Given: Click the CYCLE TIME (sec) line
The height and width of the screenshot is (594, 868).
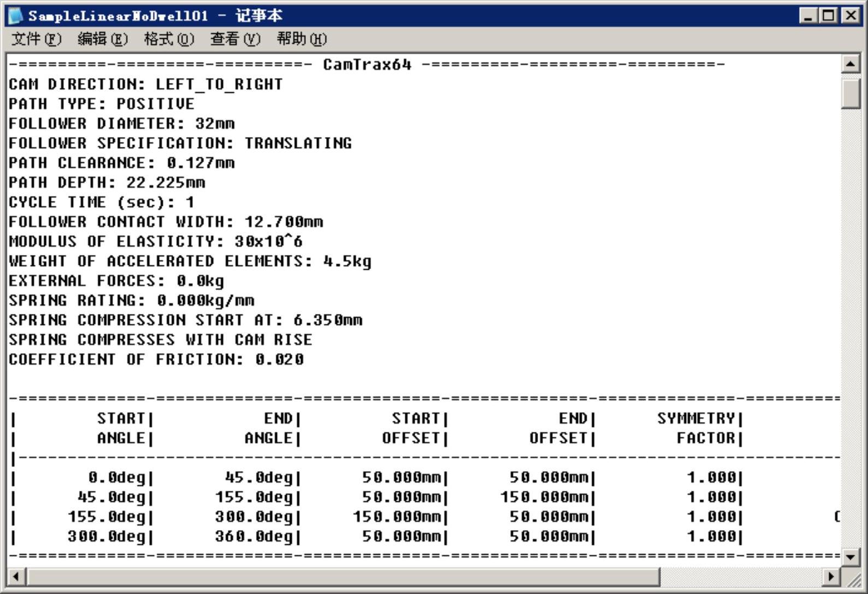Looking at the screenshot, I should click(x=101, y=202).
